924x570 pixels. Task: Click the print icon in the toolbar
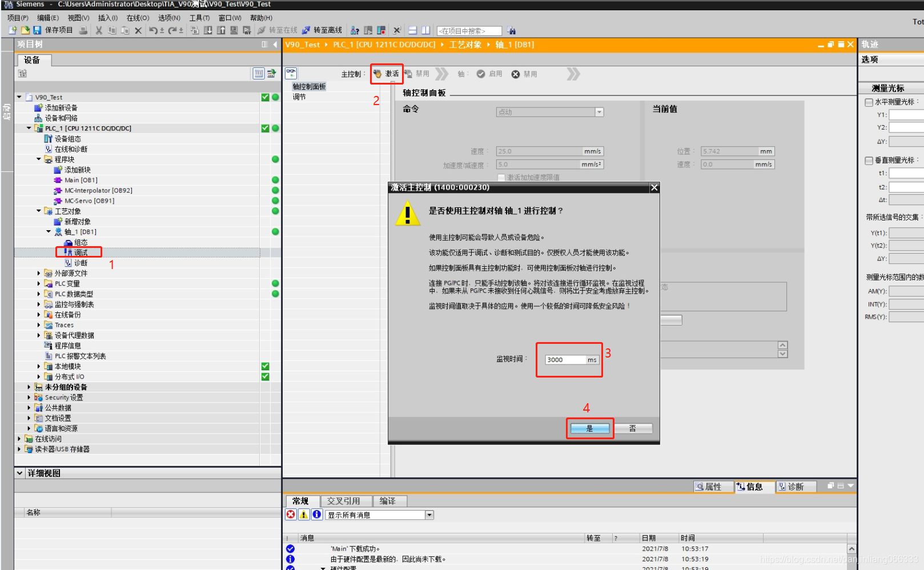[x=83, y=30]
